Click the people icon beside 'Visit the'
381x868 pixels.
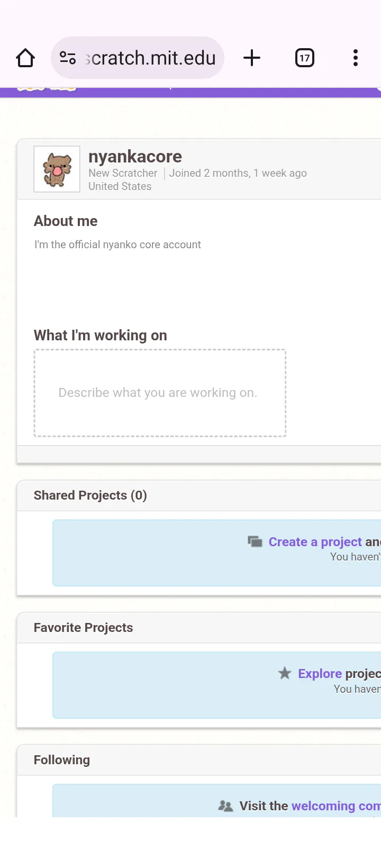coord(225,806)
